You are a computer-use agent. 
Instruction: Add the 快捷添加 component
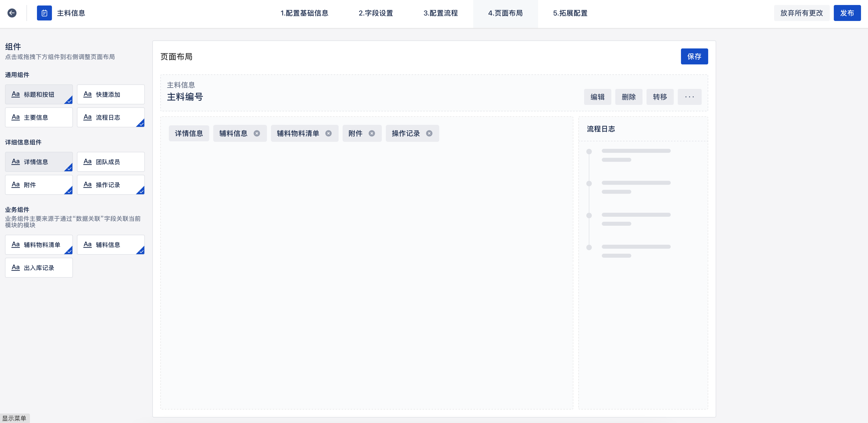111,94
